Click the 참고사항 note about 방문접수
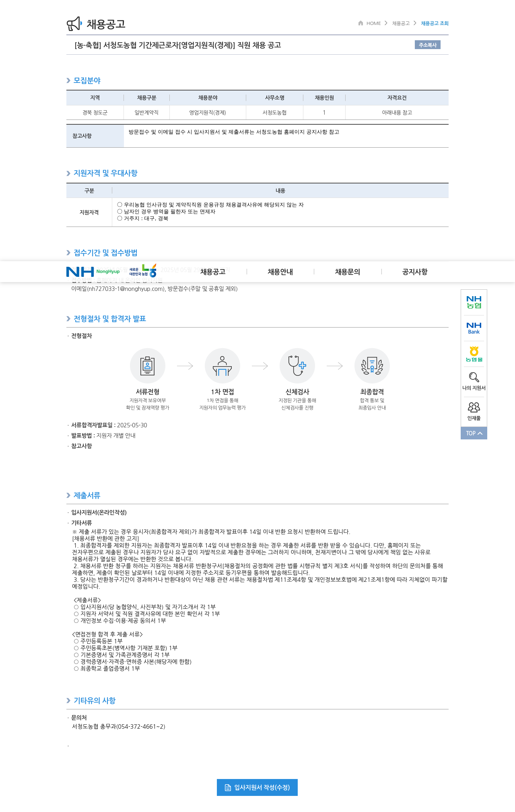Screen dimensions: 515x812 click(x=234, y=132)
